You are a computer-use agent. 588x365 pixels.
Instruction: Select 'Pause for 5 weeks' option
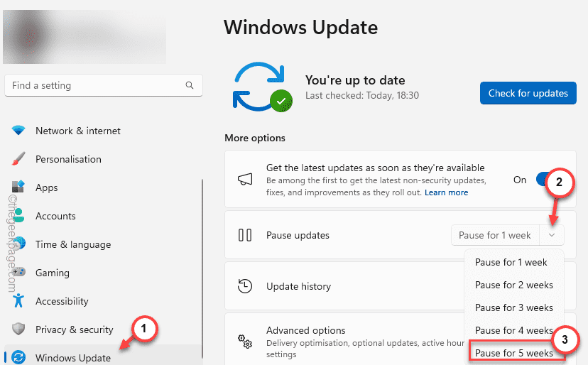tap(514, 353)
